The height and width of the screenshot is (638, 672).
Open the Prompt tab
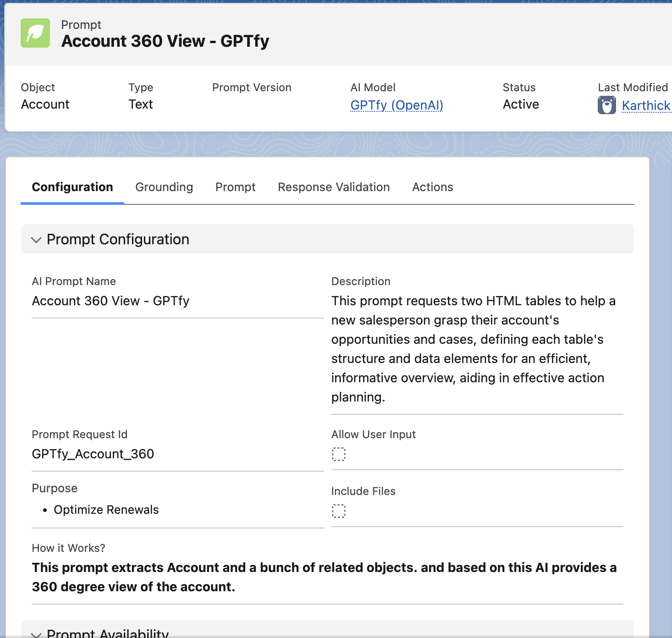[x=235, y=187]
